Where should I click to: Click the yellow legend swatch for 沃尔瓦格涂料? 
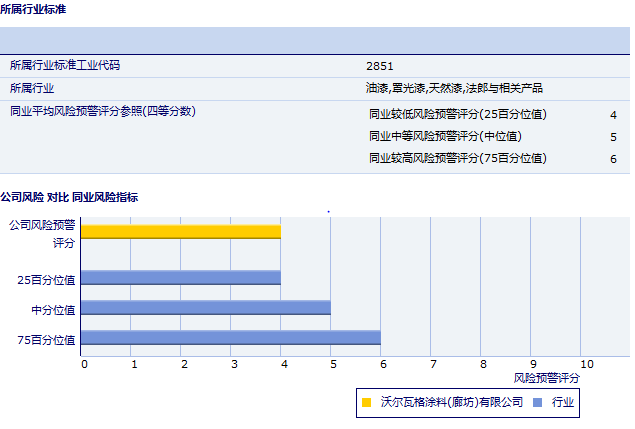click(366, 402)
